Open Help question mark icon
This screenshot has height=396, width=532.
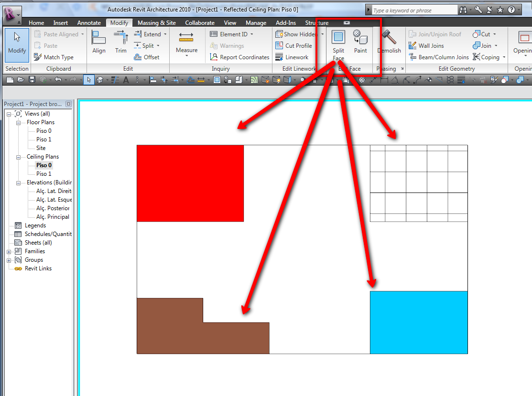(x=511, y=10)
